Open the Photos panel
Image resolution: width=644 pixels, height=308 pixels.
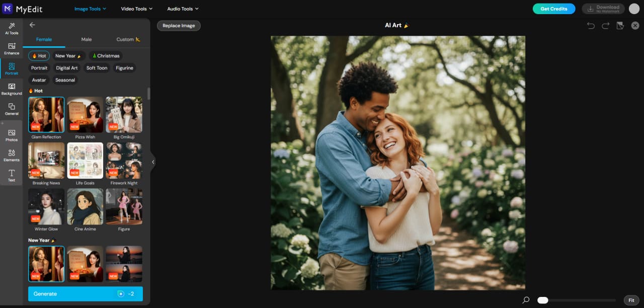click(x=11, y=135)
